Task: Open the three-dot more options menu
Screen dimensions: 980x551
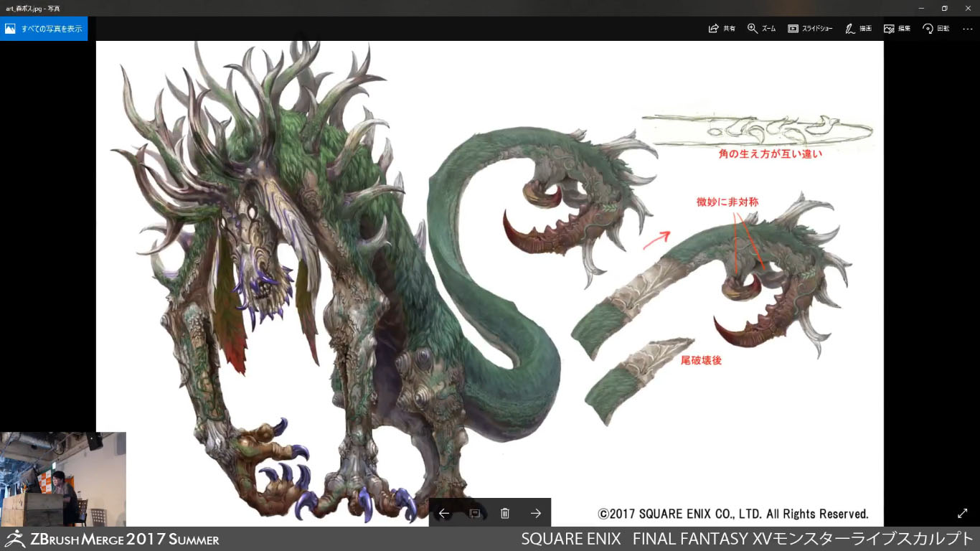Action: click(x=967, y=29)
